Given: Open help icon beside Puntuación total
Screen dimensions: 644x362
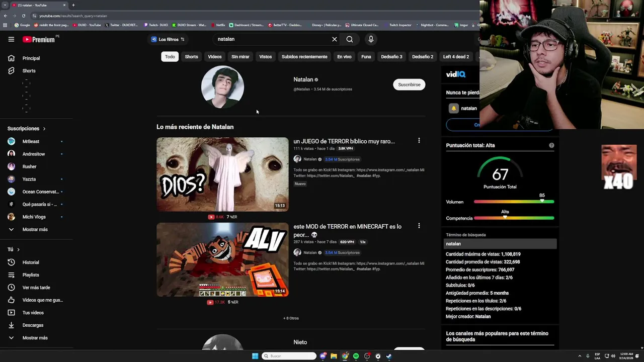Looking at the screenshot, I should pyautogui.click(x=551, y=145).
